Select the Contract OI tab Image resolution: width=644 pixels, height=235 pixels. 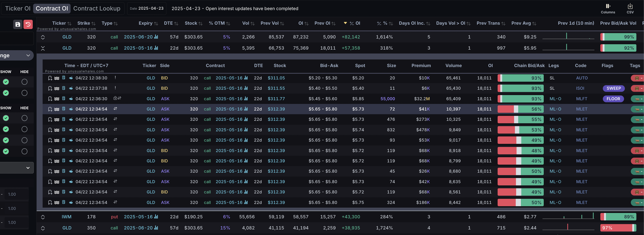52,8
